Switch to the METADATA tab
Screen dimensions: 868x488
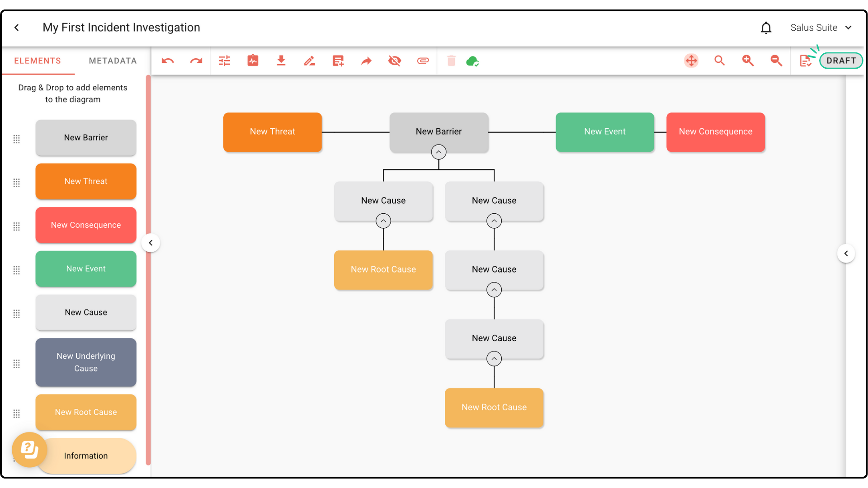click(113, 61)
